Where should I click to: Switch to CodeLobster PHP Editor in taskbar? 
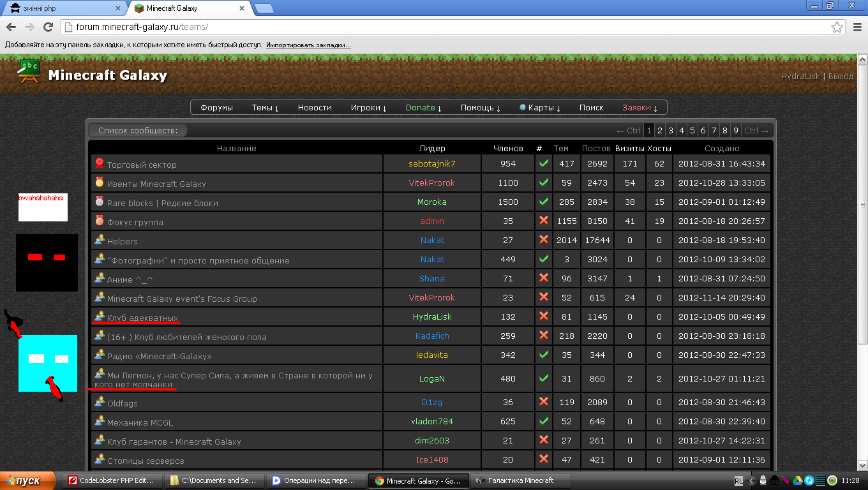[x=112, y=480]
